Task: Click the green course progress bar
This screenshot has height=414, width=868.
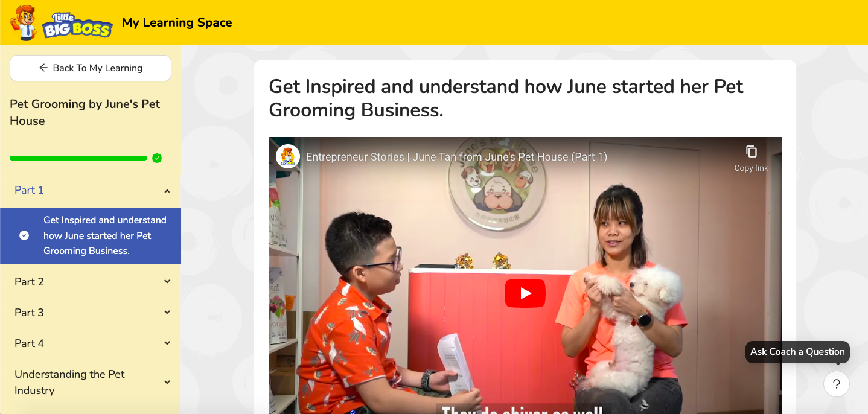Action: click(78, 158)
